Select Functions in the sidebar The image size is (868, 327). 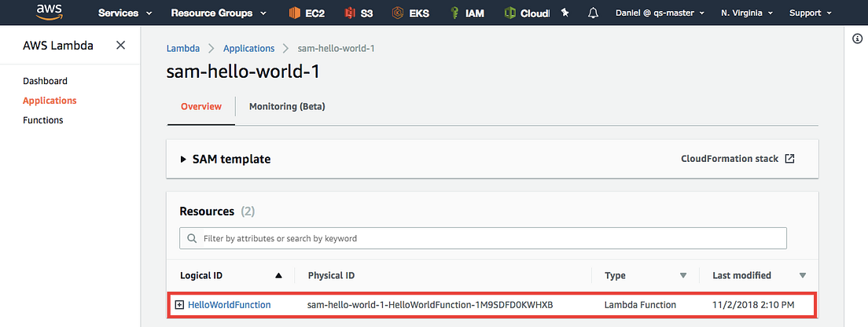(x=43, y=120)
